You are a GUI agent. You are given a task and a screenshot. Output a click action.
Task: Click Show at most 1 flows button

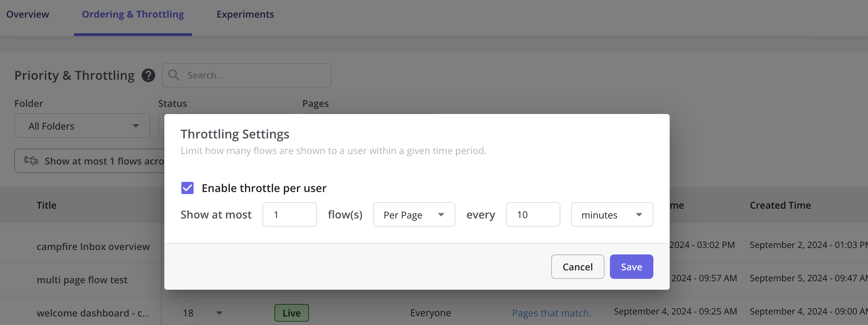90,161
